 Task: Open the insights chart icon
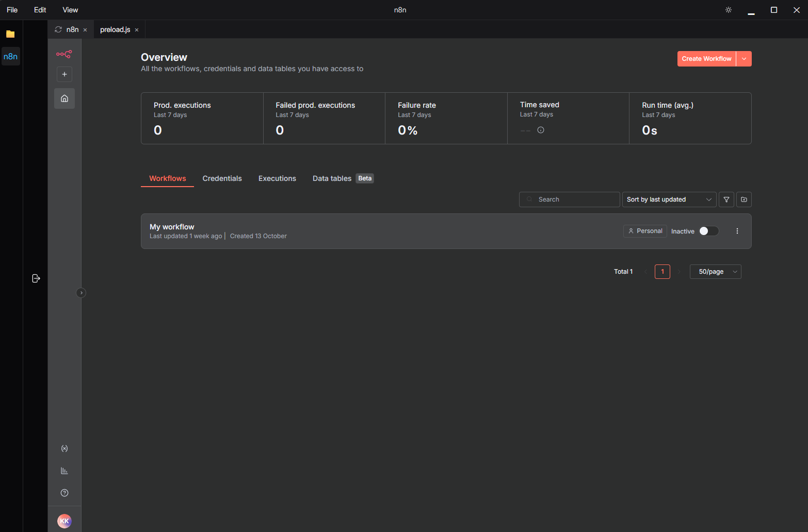[x=64, y=471]
